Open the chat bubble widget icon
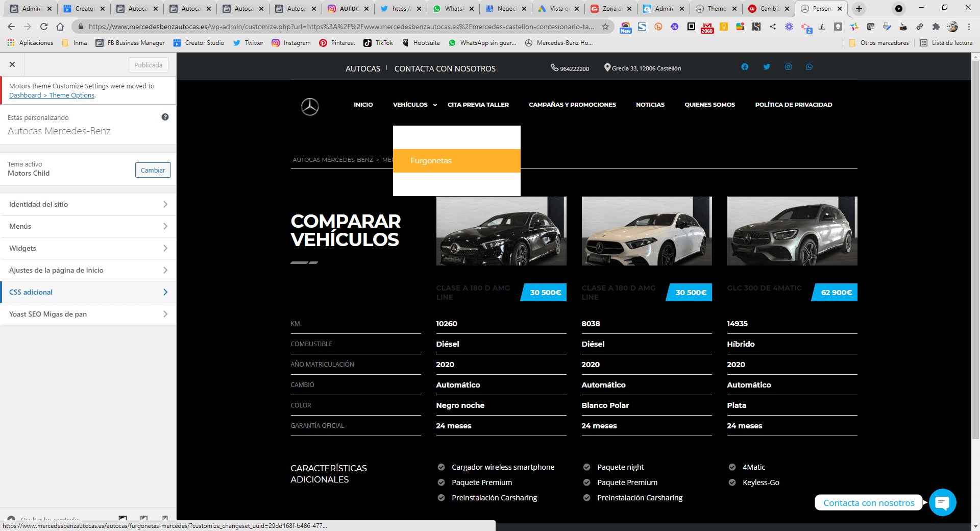Screen dimensions: 980x531 (x=942, y=502)
